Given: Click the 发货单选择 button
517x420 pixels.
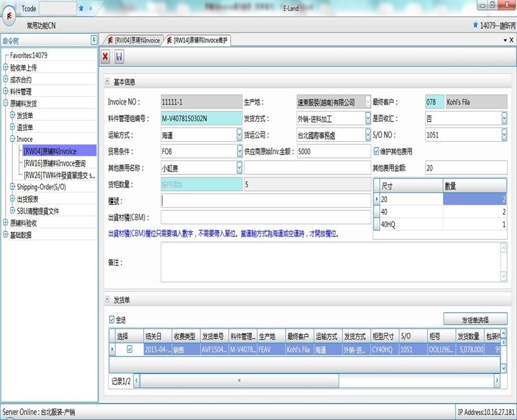Looking at the screenshot, I should tap(475, 320).
